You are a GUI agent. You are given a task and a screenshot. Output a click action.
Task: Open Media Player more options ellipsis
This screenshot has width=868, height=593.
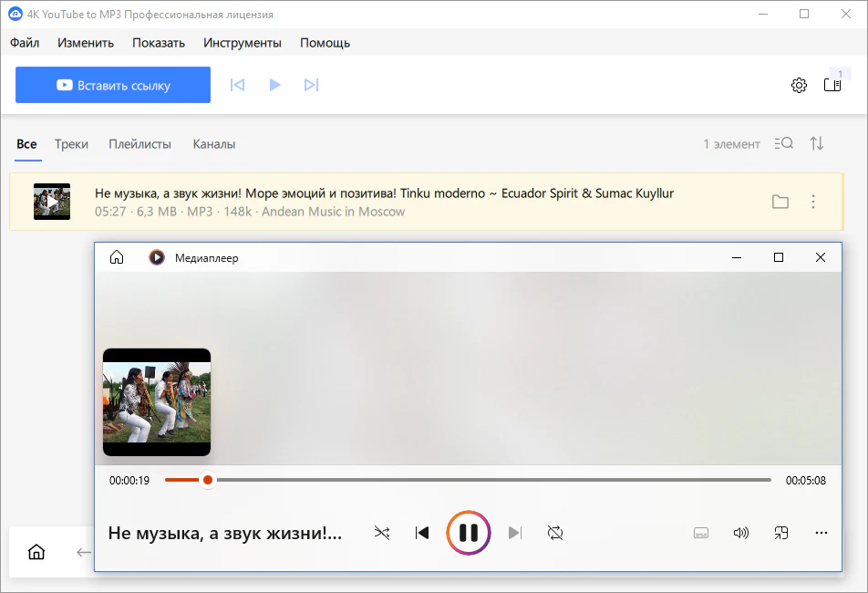point(821,533)
